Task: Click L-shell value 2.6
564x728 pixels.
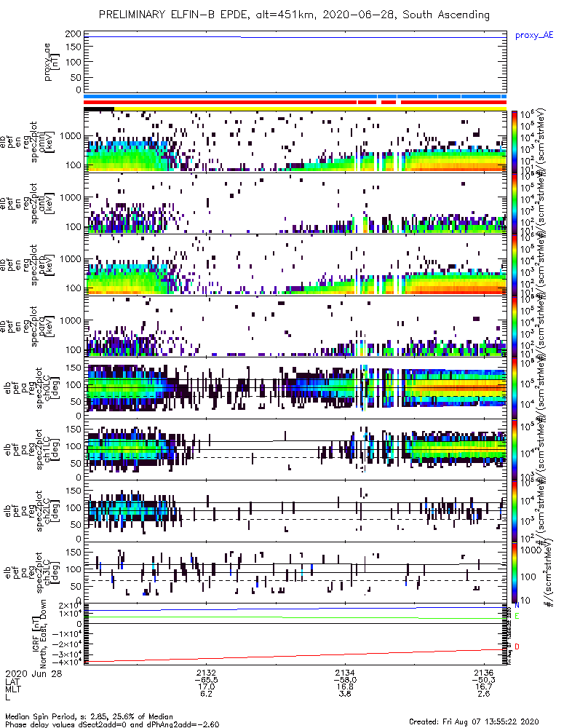Action: click(x=484, y=694)
